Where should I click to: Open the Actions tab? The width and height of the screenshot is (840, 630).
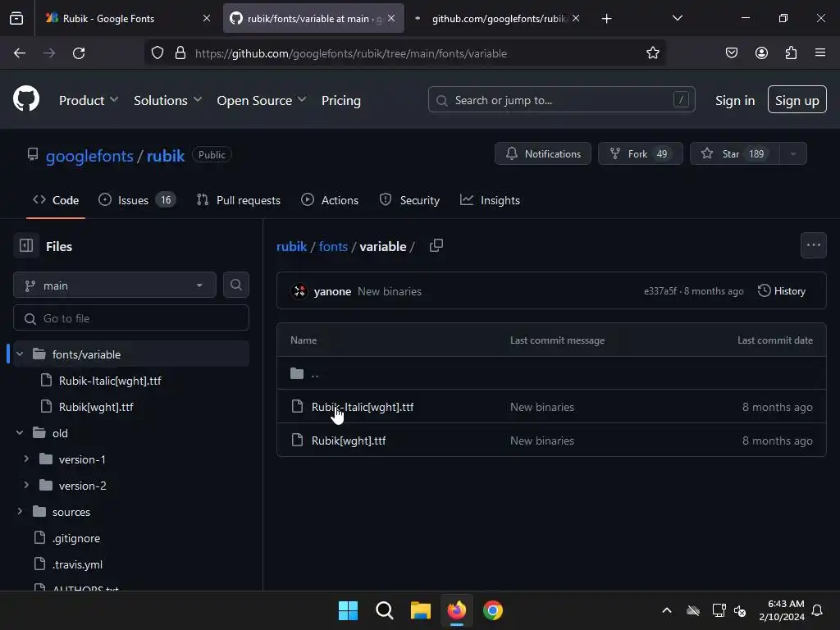[x=330, y=200]
